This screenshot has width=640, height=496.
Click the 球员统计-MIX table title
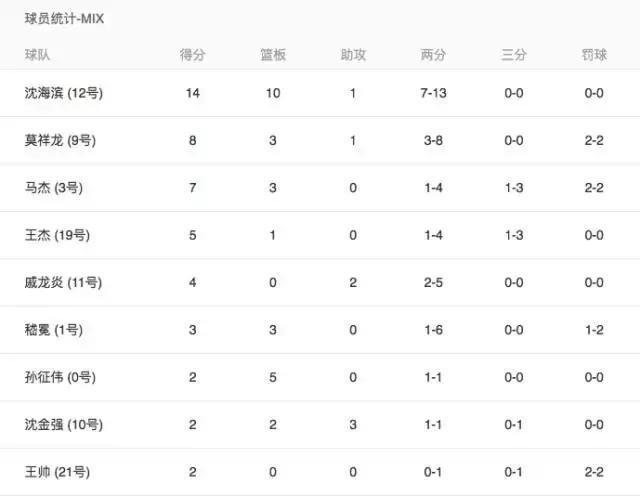(64, 20)
